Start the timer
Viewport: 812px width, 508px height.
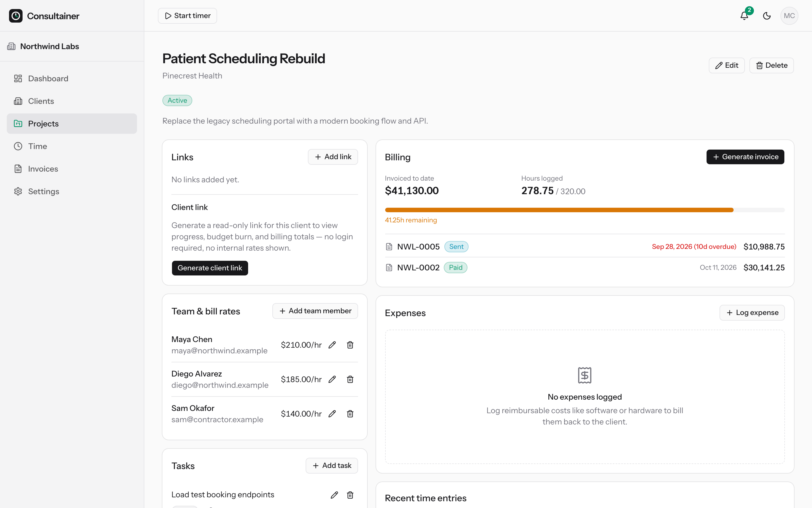[187, 16]
